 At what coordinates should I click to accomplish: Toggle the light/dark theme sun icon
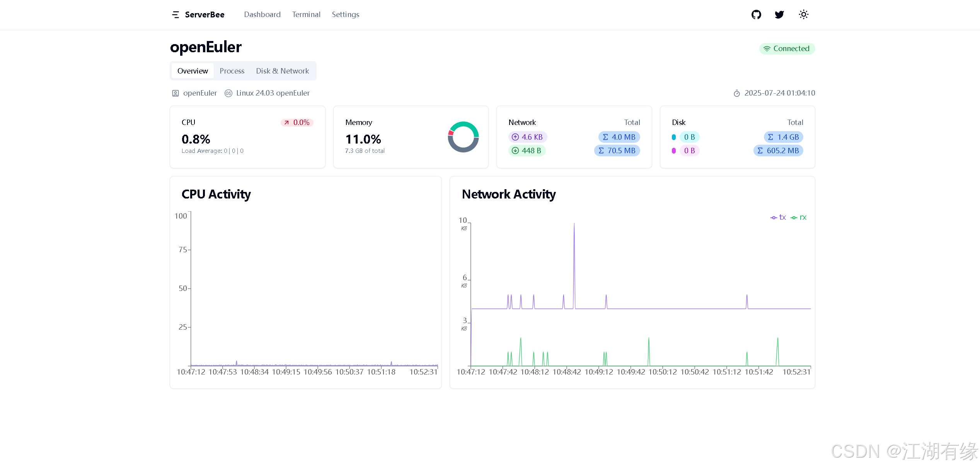[x=803, y=15]
